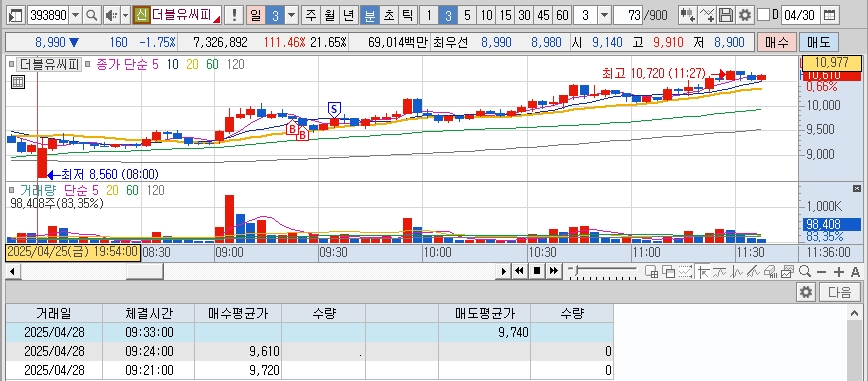Rewind the chart replay
This screenshot has height=381, width=868.
(519, 271)
